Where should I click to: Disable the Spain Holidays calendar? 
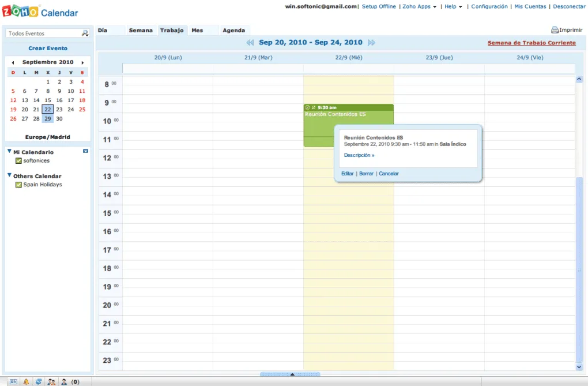17,184
